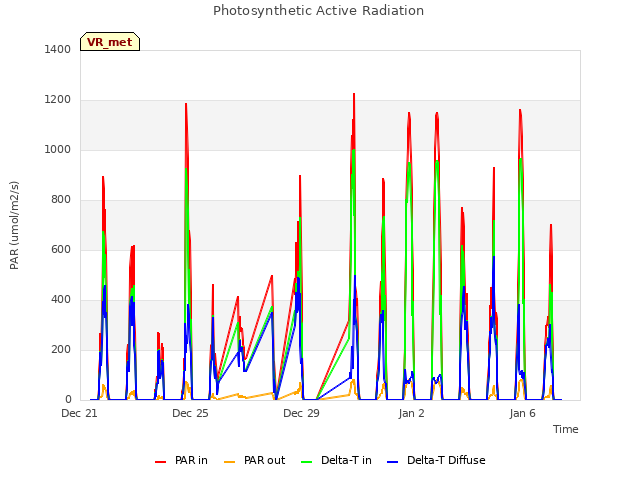Click the highest red peak near Dec 31
640x480 pixels.
pyautogui.click(x=354, y=94)
